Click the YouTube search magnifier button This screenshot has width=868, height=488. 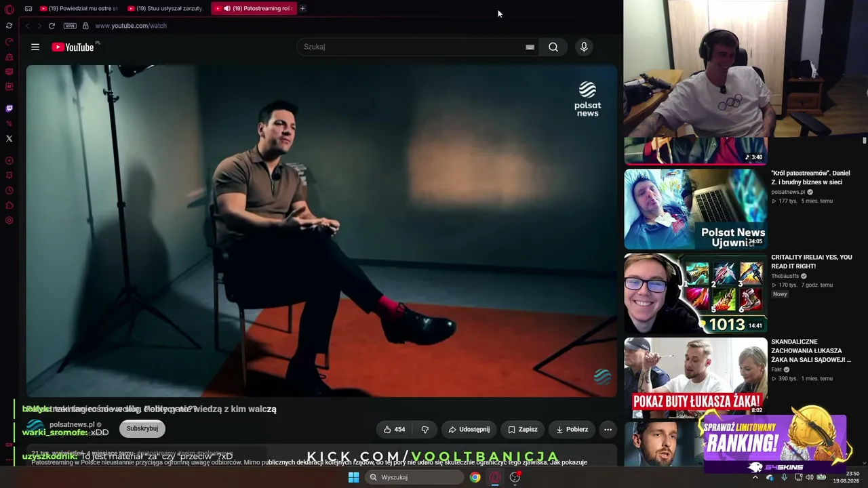click(x=553, y=47)
